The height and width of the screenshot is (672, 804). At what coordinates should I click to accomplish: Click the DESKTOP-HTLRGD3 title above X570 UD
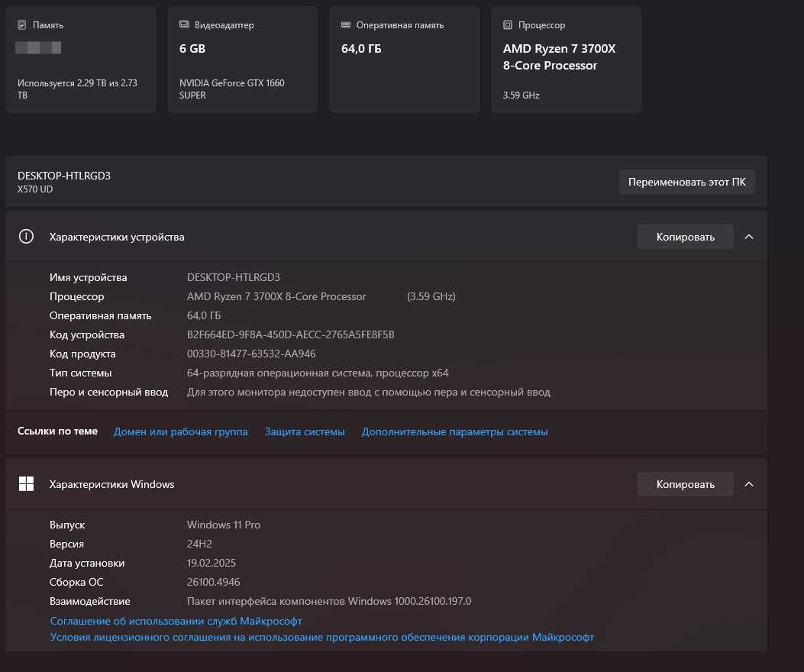(x=64, y=176)
